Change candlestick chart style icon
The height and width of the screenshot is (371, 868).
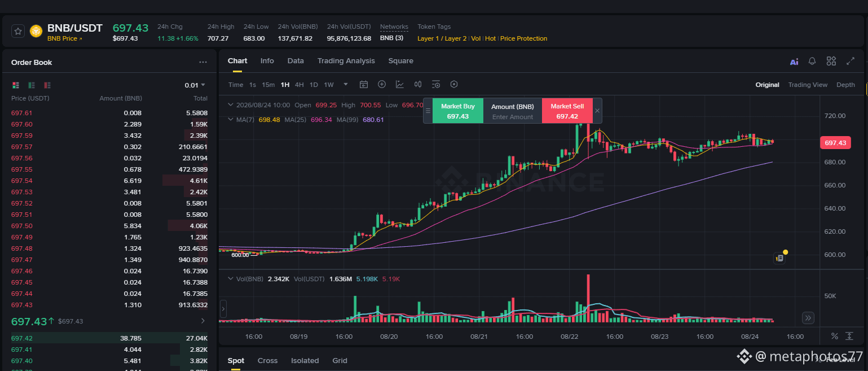click(x=418, y=85)
